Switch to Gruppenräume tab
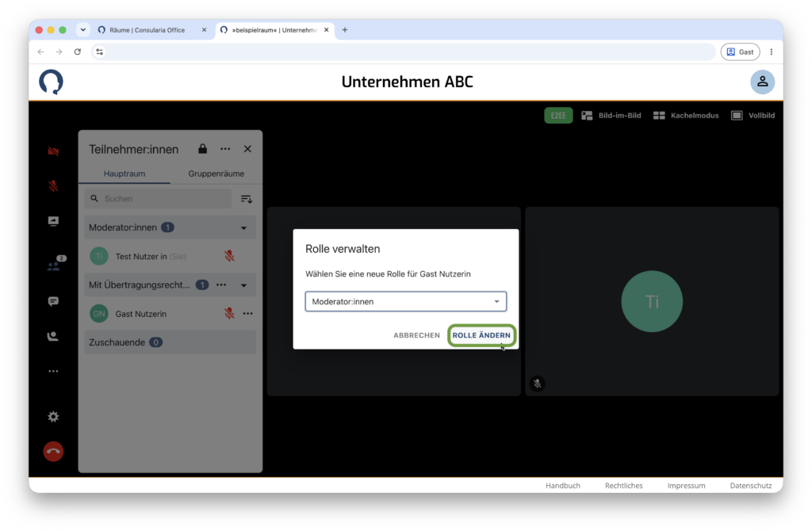The width and height of the screenshot is (812, 531). tap(216, 174)
